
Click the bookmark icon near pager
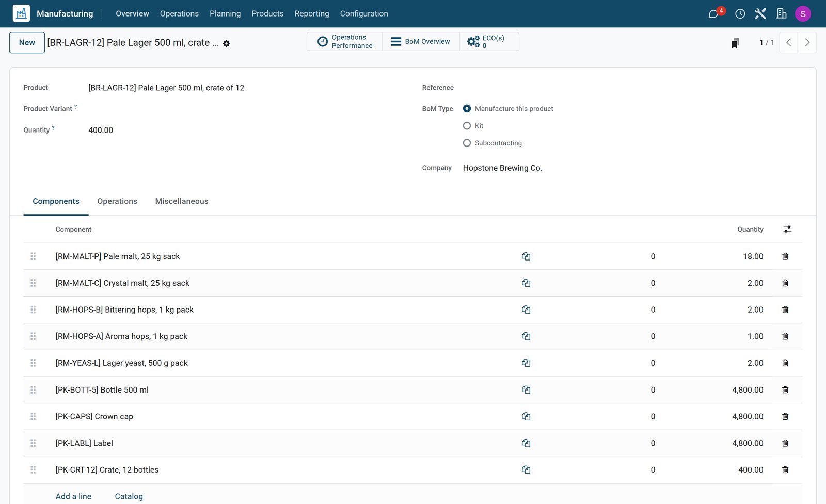pyautogui.click(x=735, y=43)
